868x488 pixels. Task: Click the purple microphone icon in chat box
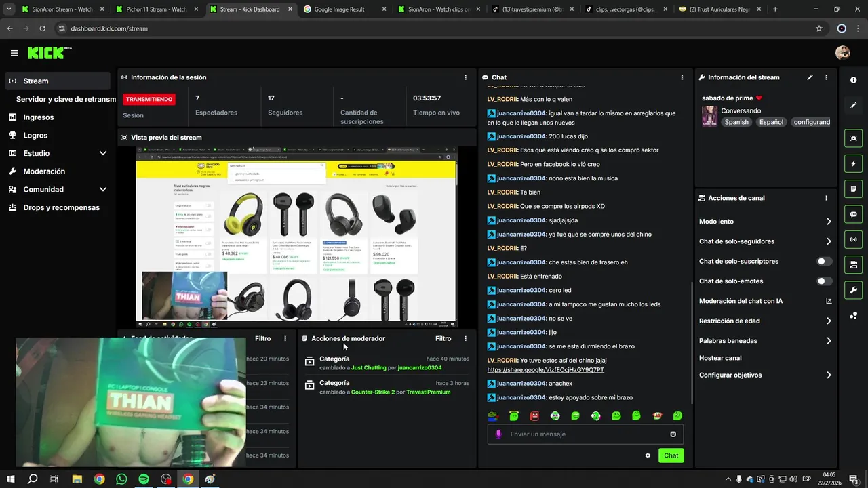pyautogui.click(x=498, y=434)
